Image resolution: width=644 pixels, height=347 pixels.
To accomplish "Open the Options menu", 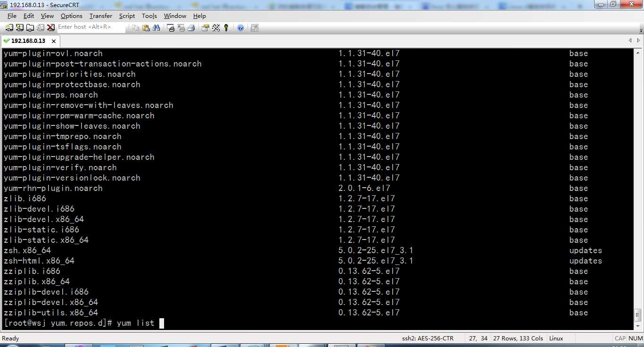I will click(x=72, y=16).
